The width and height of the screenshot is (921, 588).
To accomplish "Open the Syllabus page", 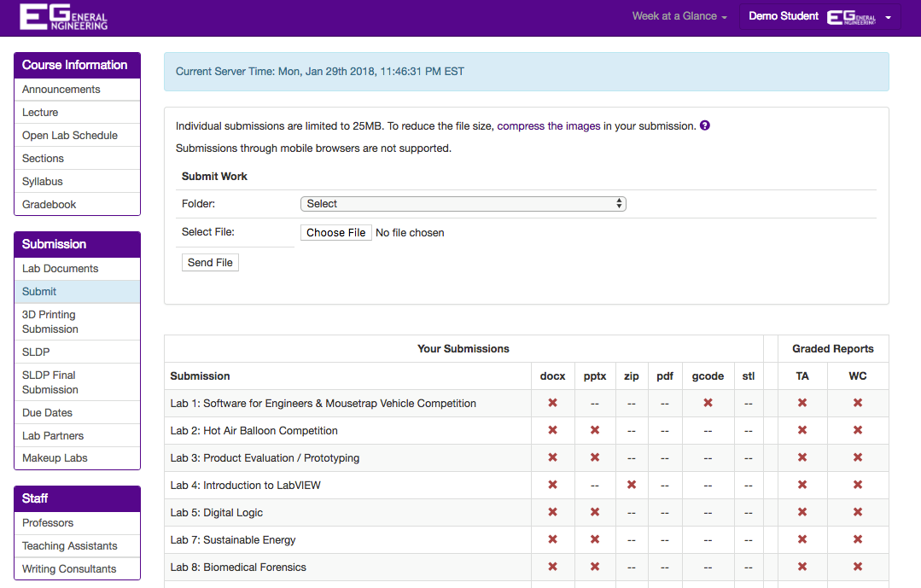I will tap(77, 182).
